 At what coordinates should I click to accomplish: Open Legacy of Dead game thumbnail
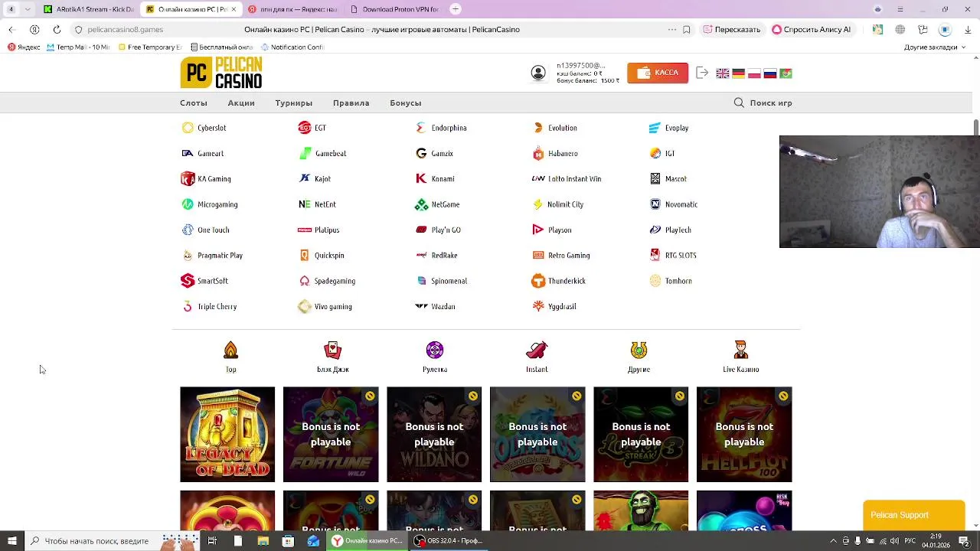click(227, 434)
